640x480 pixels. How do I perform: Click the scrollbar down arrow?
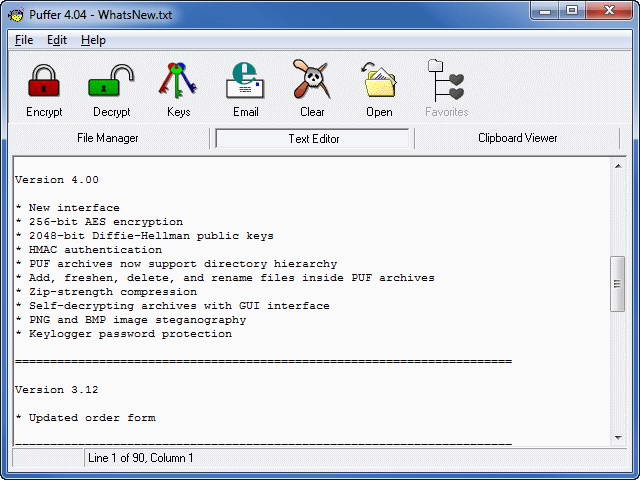618,438
